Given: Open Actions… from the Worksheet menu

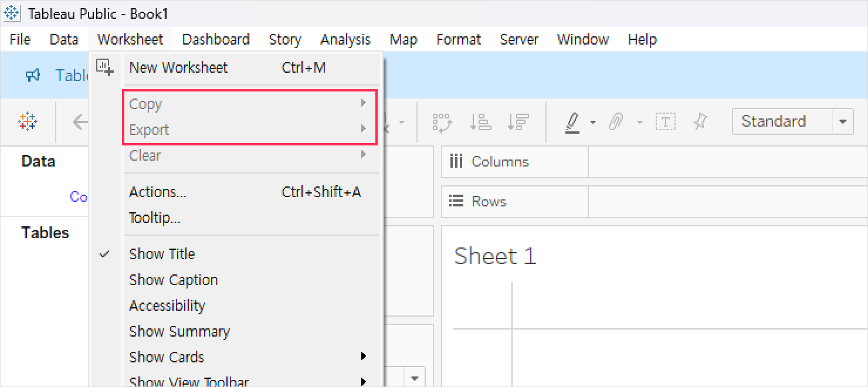Looking at the screenshot, I should pos(158,192).
